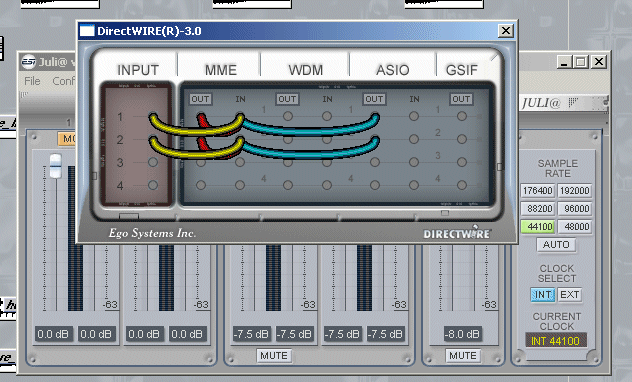Click the ASIO OUT port on row 3

tap(375, 162)
